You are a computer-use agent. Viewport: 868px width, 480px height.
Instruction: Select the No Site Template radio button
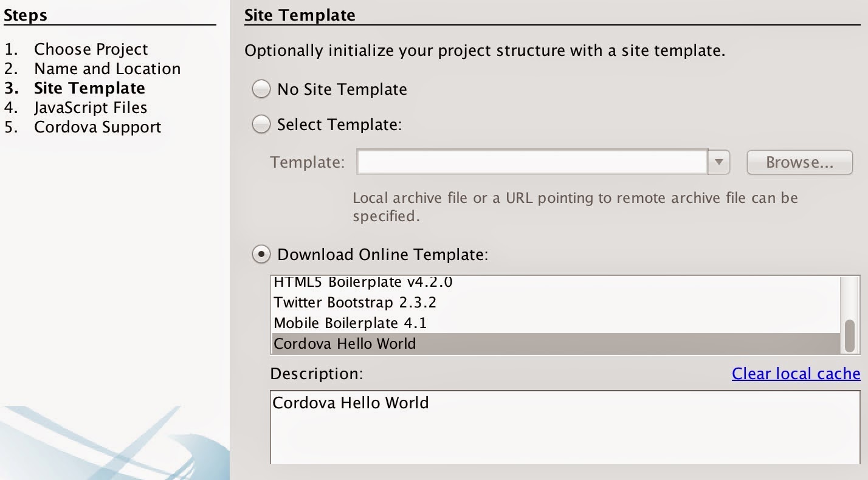point(261,89)
